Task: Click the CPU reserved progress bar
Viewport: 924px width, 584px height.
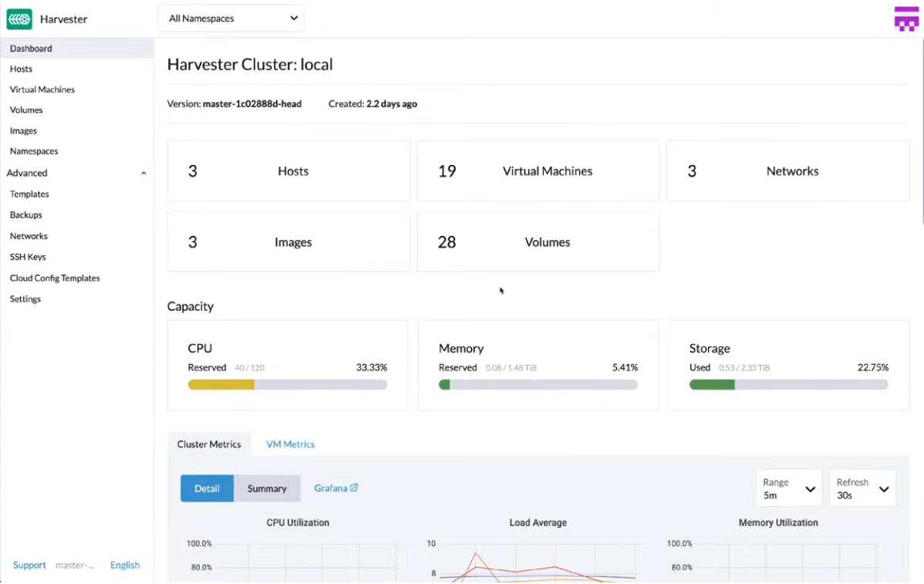Action: coord(288,385)
